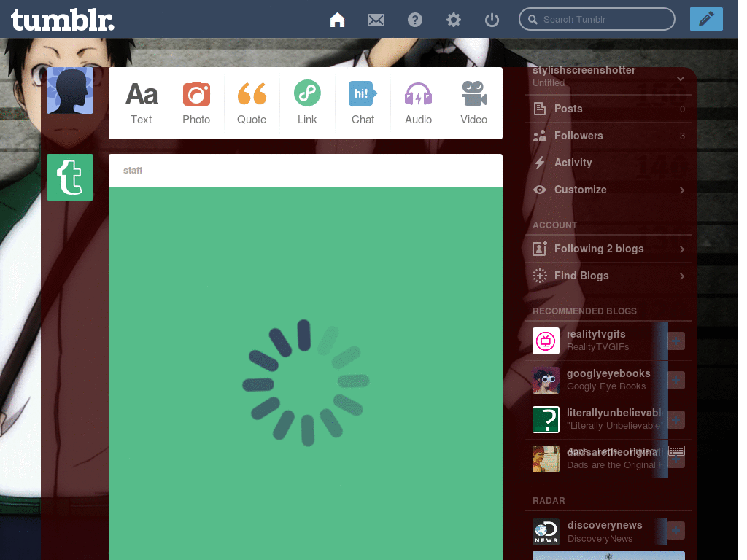The height and width of the screenshot is (560, 747).
Task: Open the Help question mark icon
Action: [x=415, y=20]
